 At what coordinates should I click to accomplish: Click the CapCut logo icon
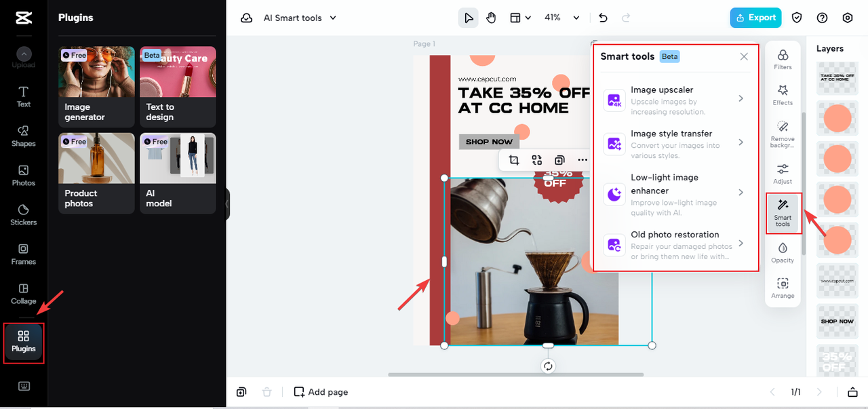(x=24, y=18)
